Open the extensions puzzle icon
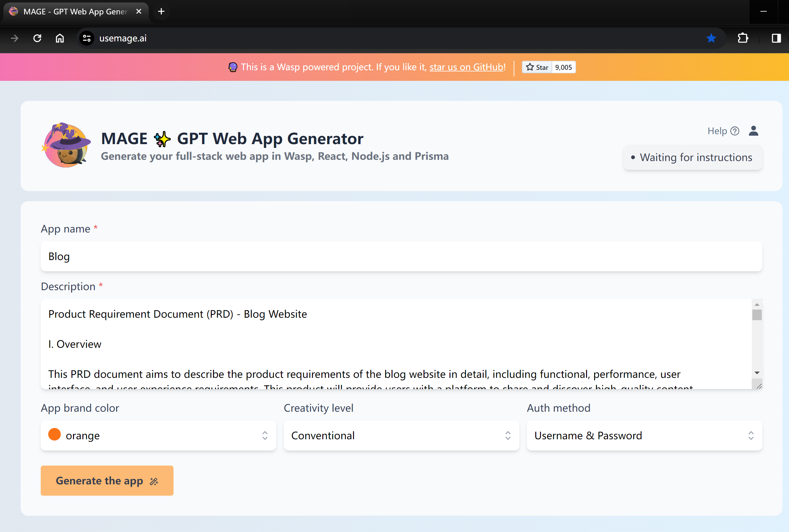This screenshot has width=789, height=532. [x=743, y=38]
